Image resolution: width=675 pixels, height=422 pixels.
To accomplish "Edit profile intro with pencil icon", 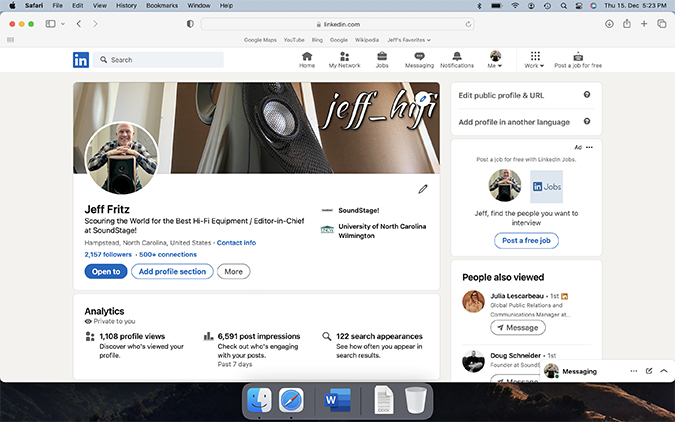I will (423, 189).
